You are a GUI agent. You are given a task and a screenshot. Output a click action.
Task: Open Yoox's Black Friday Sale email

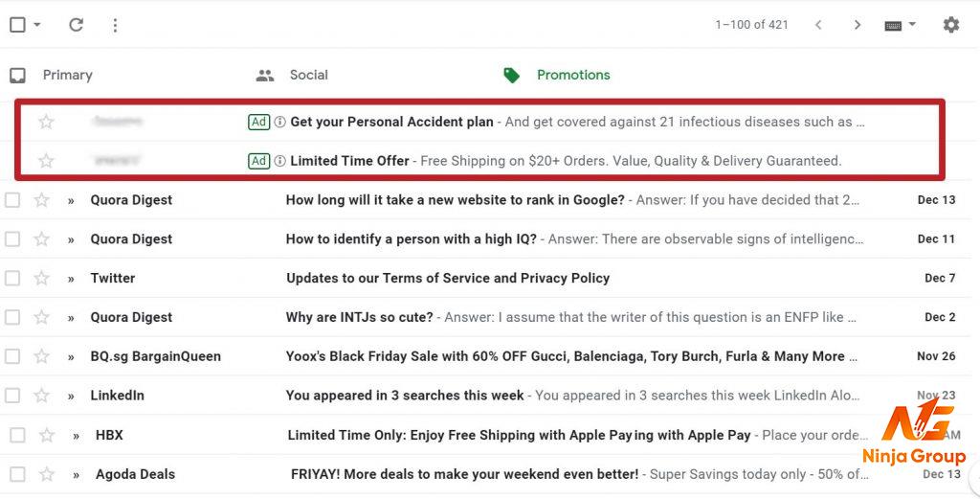572,356
